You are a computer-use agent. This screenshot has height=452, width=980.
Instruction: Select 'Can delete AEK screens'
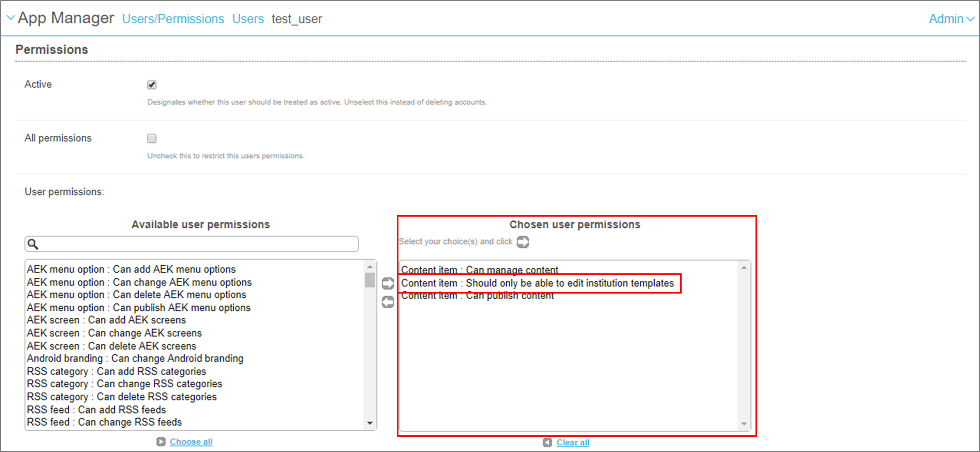coord(111,346)
